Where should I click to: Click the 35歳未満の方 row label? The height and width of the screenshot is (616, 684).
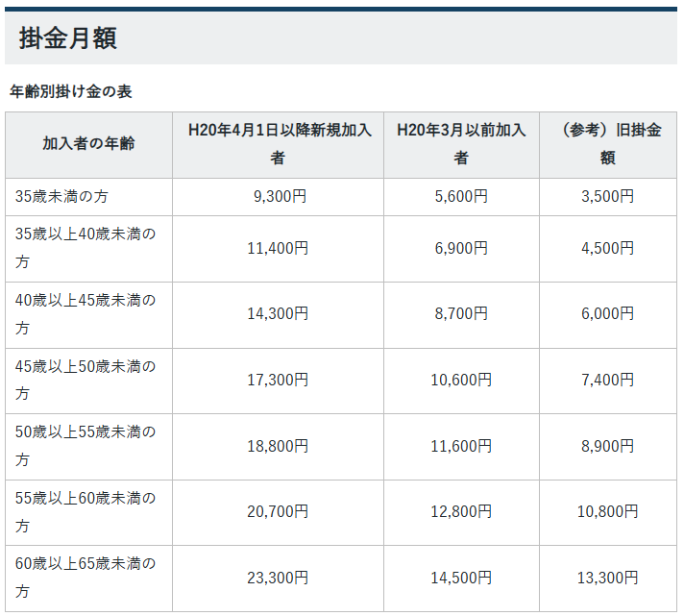61,196
